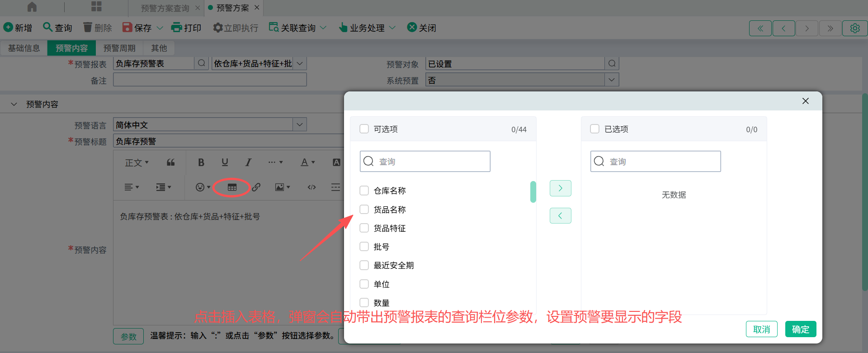
Task: Click the blockquote icon in editor toolbar
Action: (170, 162)
